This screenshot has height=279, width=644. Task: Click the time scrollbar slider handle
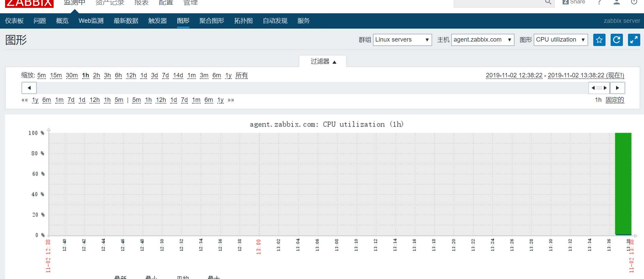pos(599,88)
